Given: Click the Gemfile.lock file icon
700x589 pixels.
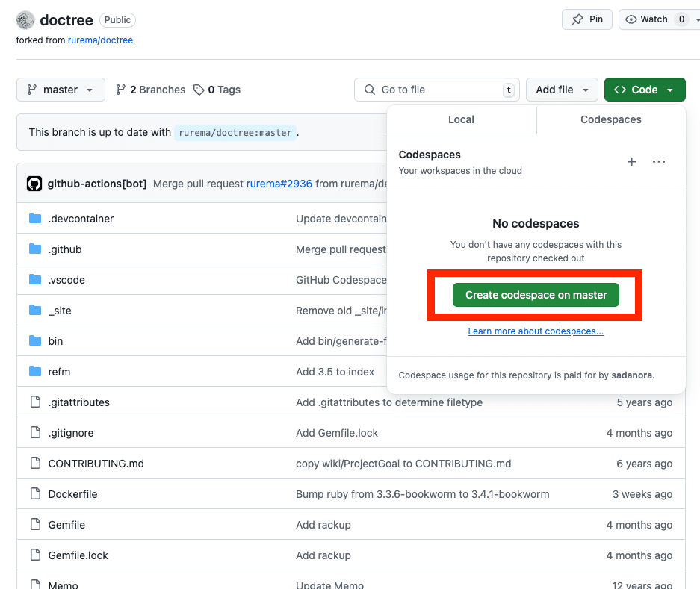Looking at the screenshot, I should click(34, 555).
